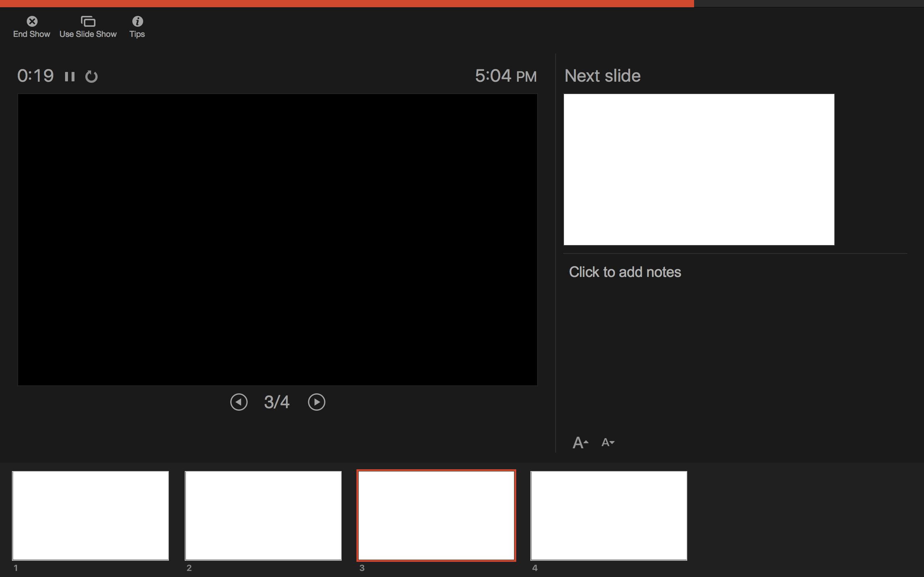Reset the elapsed timer
Viewport: 924px width, 577px height.
91,76
